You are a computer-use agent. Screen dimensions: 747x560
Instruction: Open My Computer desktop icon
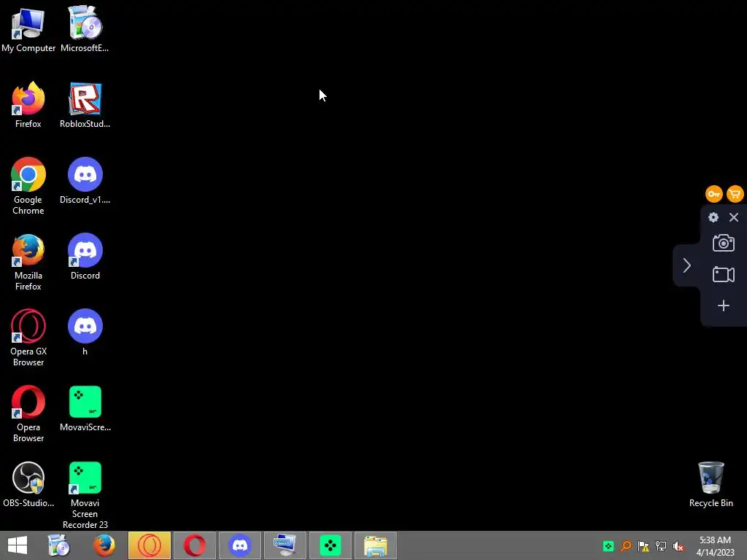click(28, 28)
